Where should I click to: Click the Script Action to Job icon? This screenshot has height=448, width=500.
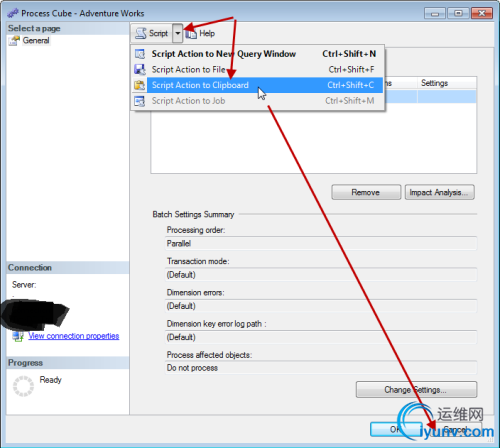[x=139, y=101]
